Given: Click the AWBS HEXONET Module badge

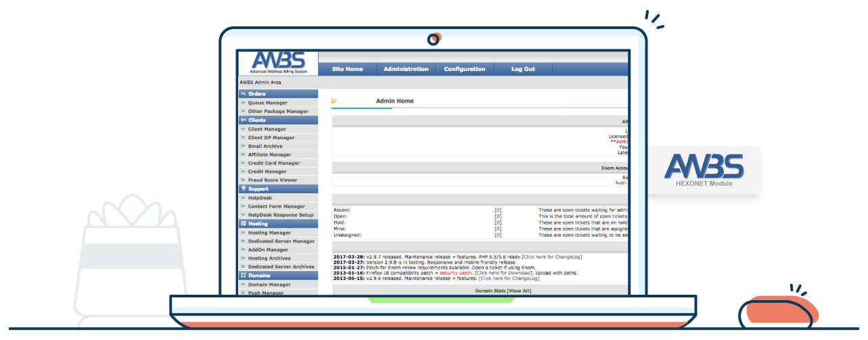Looking at the screenshot, I should tap(704, 170).
